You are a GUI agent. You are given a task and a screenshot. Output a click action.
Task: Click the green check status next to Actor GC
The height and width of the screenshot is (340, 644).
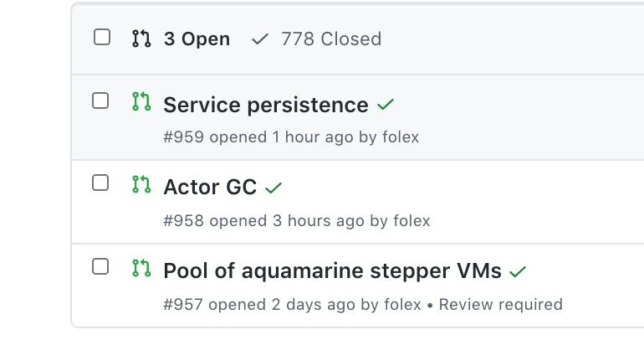[273, 188]
